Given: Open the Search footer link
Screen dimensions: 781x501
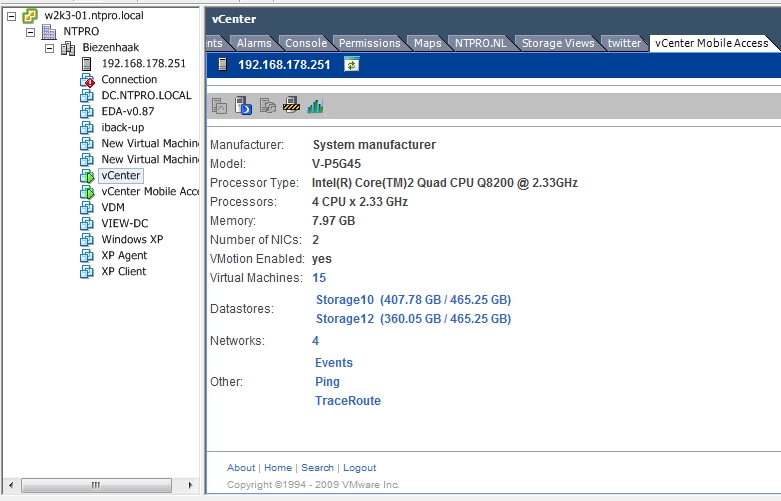Looking at the screenshot, I should tap(317, 468).
